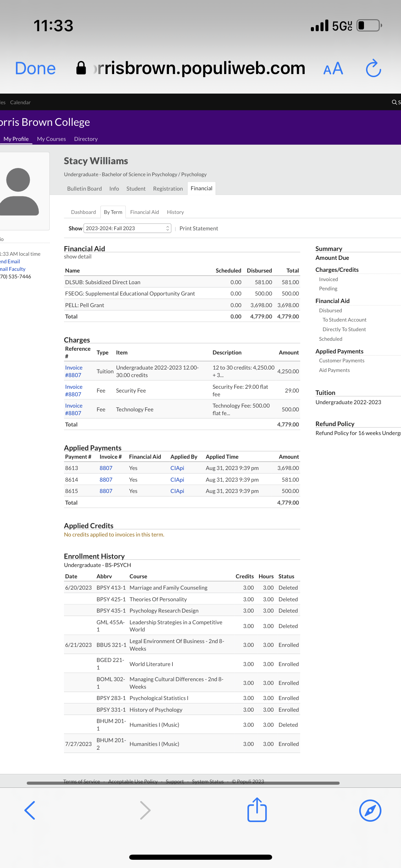Open the Dashboard sub-tab
Viewport: 401px width, 868px height.
(x=83, y=212)
